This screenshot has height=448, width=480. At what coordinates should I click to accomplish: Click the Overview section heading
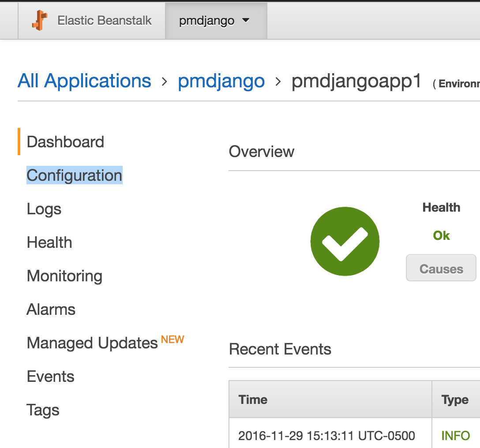click(x=262, y=152)
